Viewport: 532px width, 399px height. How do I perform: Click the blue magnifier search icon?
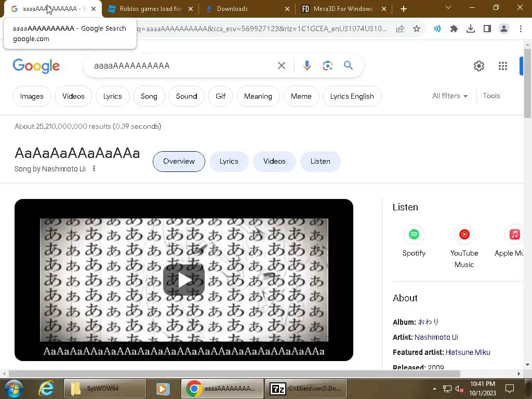click(x=348, y=65)
